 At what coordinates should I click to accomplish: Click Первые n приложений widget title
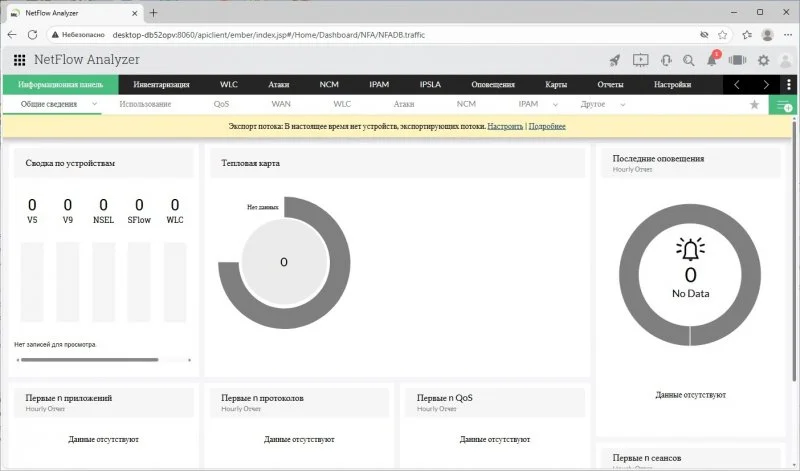coord(69,398)
